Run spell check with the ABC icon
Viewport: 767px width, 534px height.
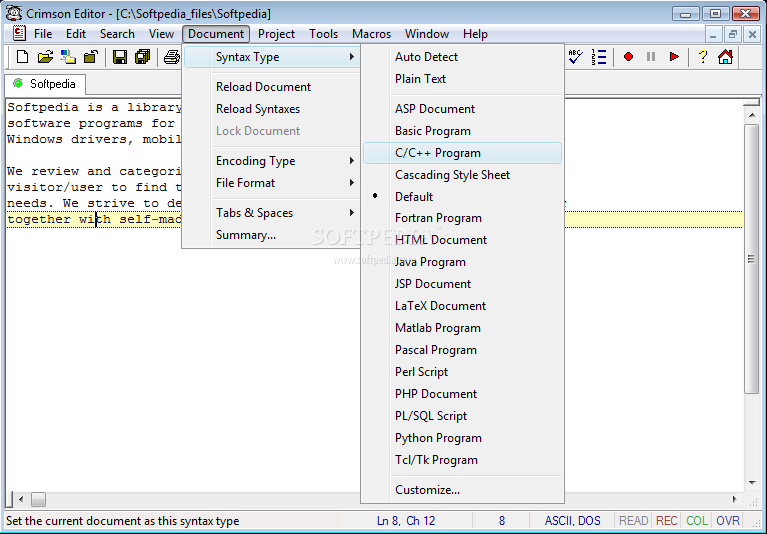[x=576, y=57]
